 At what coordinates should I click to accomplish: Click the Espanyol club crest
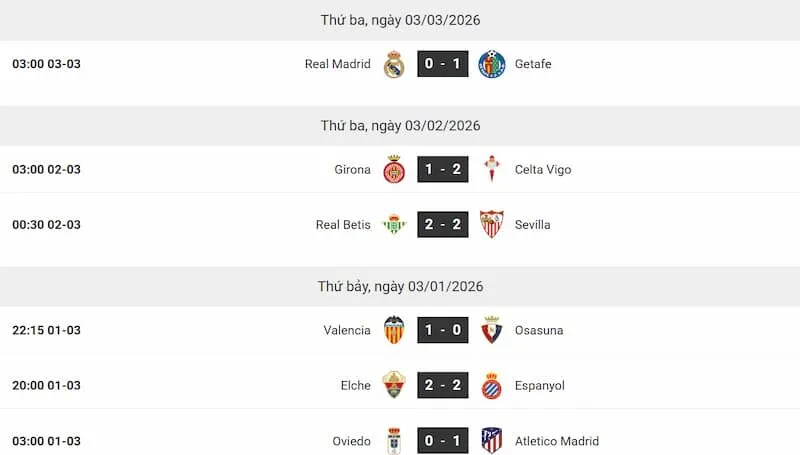492,386
